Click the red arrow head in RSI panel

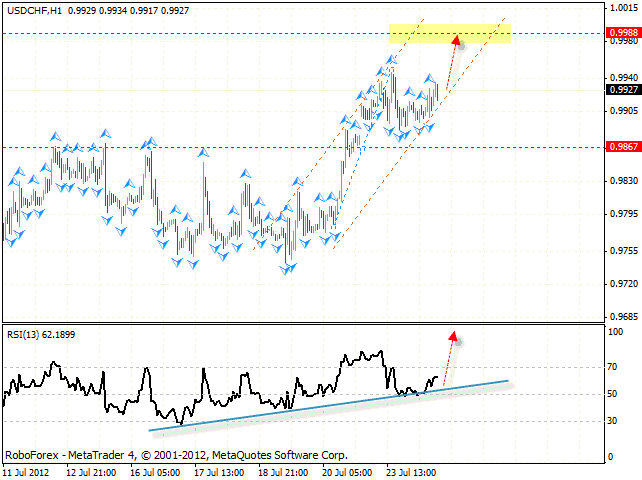pyautogui.click(x=453, y=336)
